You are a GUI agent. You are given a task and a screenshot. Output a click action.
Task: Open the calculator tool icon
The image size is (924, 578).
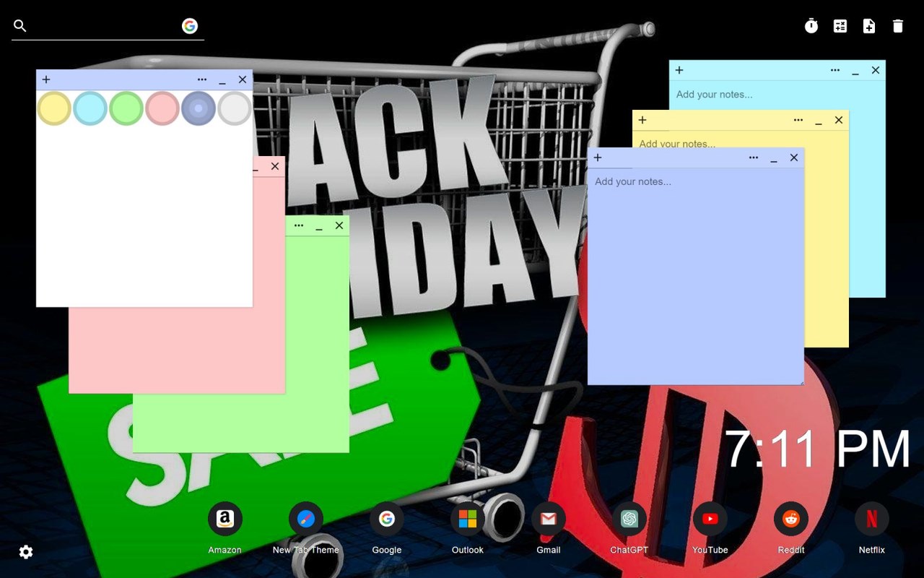pyautogui.click(x=840, y=26)
